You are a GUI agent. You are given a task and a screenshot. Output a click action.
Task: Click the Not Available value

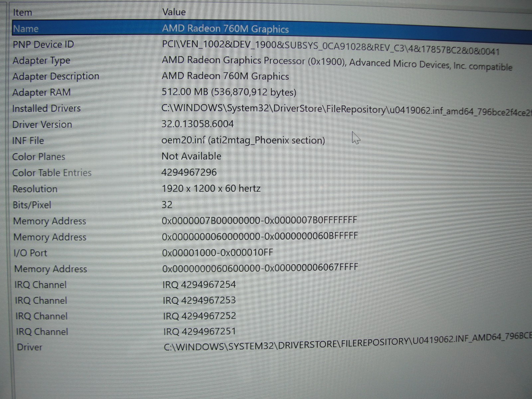[191, 156]
